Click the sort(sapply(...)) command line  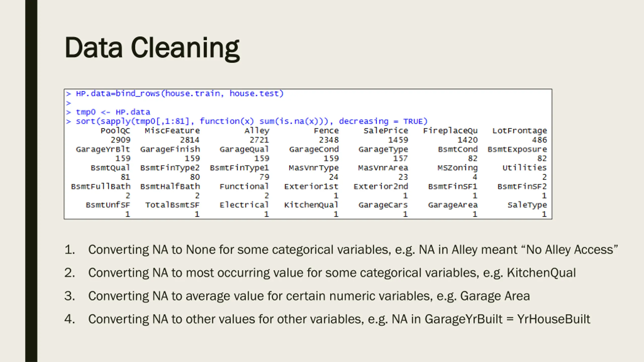pyautogui.click(x=247, y=121)
